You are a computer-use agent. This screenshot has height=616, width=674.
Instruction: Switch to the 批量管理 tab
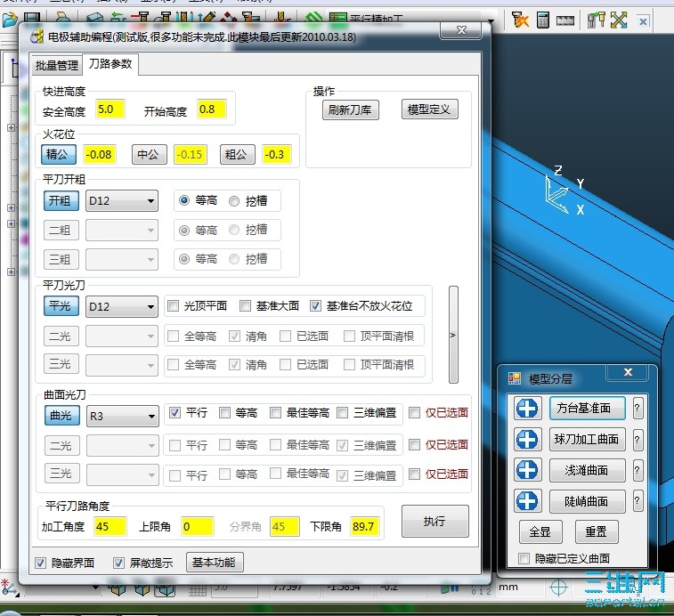click(x=57, y=65)
